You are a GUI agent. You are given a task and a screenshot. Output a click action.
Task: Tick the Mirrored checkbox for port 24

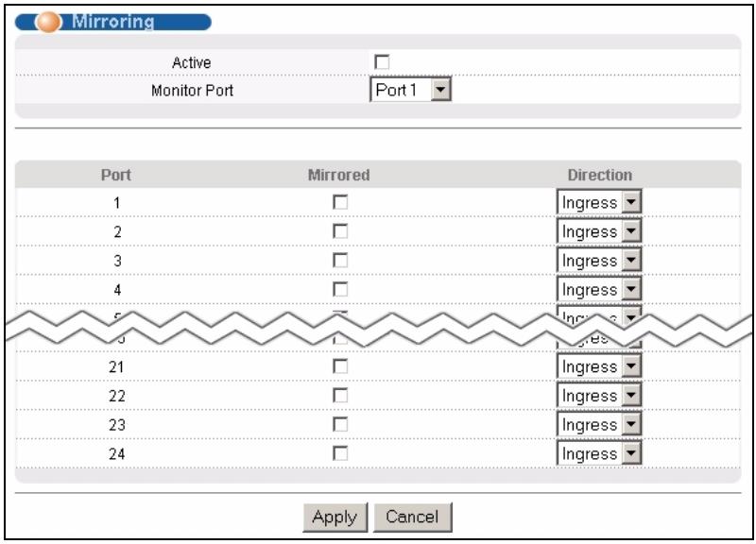tap(340, 453)
